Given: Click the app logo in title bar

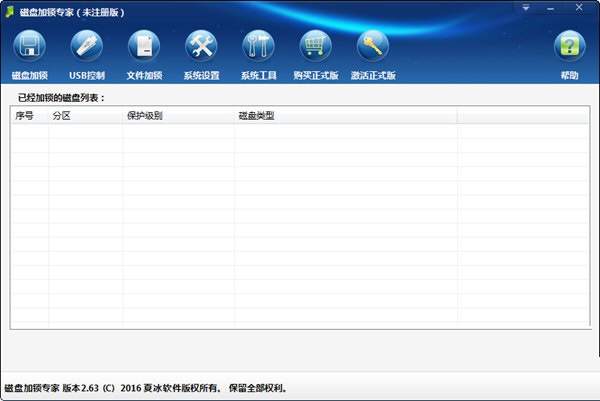Looking at the screenshot, I should click(x=10, y=12).
